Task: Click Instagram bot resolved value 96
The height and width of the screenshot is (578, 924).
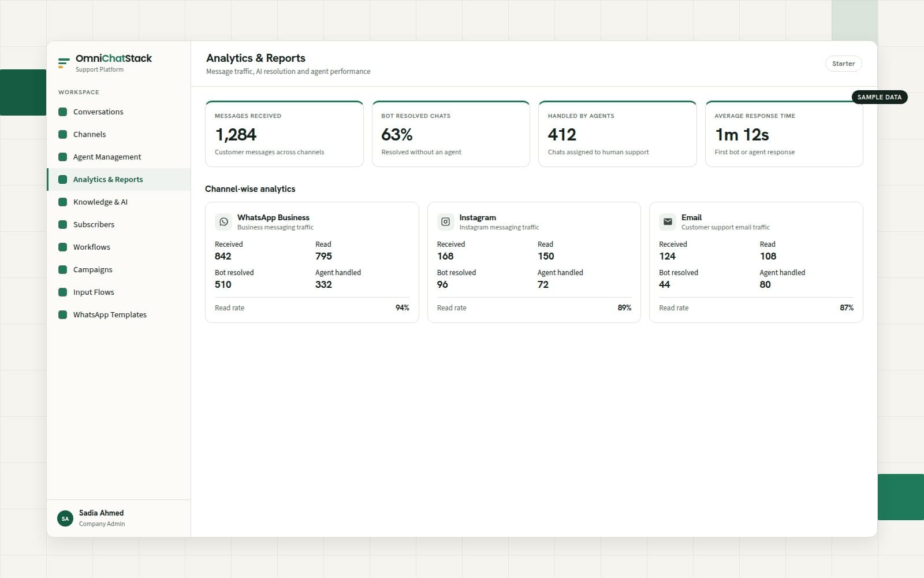Action: [442, 284]
